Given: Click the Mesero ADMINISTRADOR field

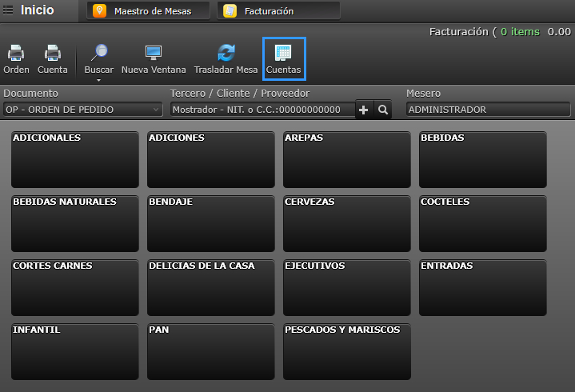Looking at the screenshot, I should coord(489,110).
